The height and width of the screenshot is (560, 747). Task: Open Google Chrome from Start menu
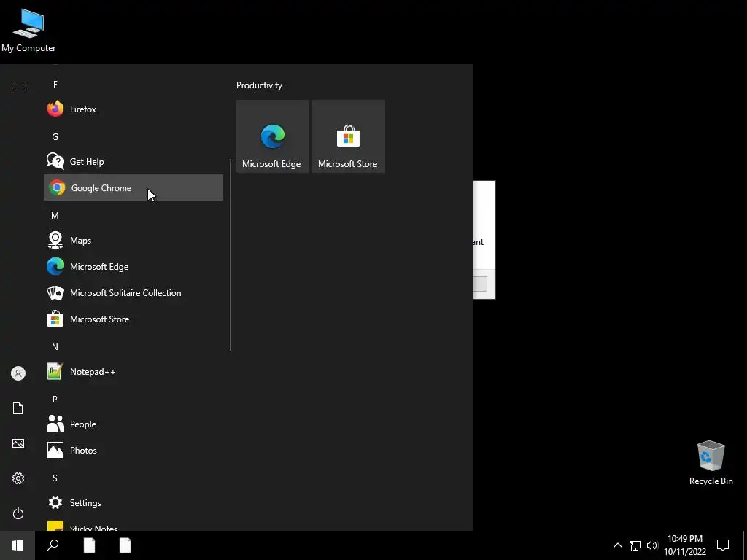[133, 187]
